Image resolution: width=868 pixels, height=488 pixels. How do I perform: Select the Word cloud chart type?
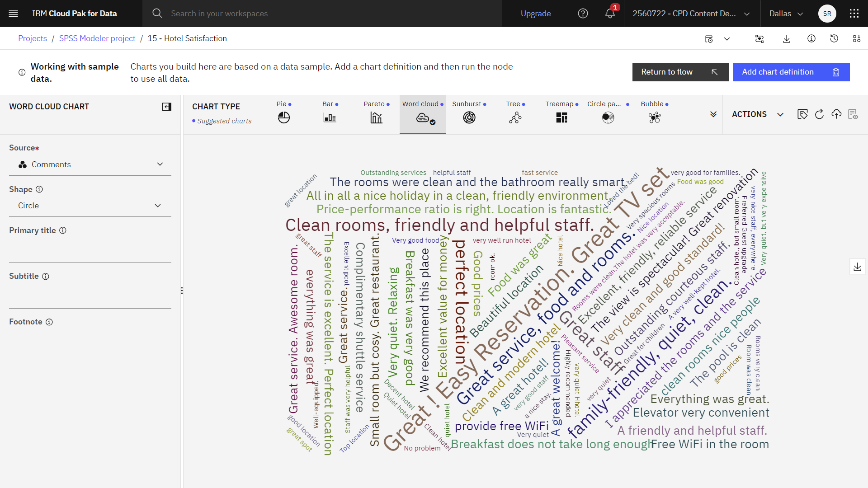423,114
